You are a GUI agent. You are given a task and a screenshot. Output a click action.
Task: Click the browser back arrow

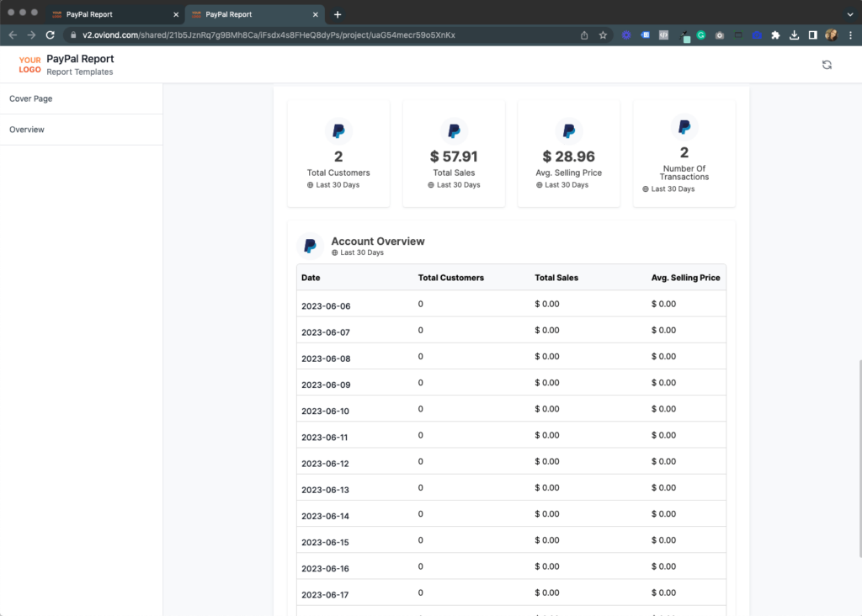[x=13, y=35]
